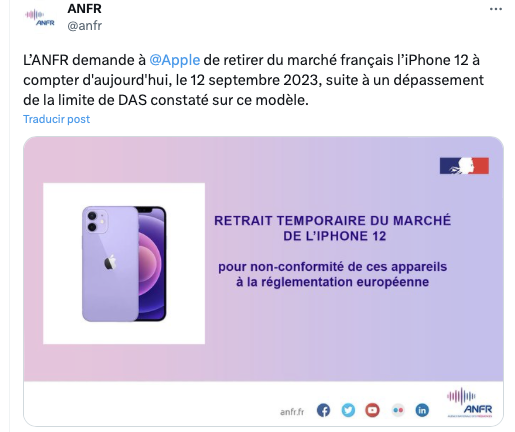Click the phone's dual camera module
Image resolution: width=515 pixels, height=432 pixels.
pyautogui.click(x=96, y=222)
